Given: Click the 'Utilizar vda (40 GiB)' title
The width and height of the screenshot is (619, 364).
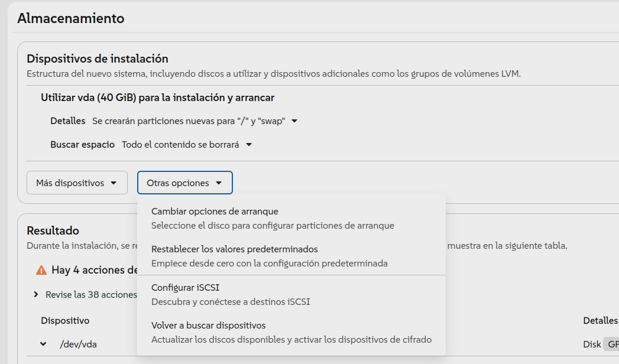Looking at the screenshot, I should [x=157, y=97].
